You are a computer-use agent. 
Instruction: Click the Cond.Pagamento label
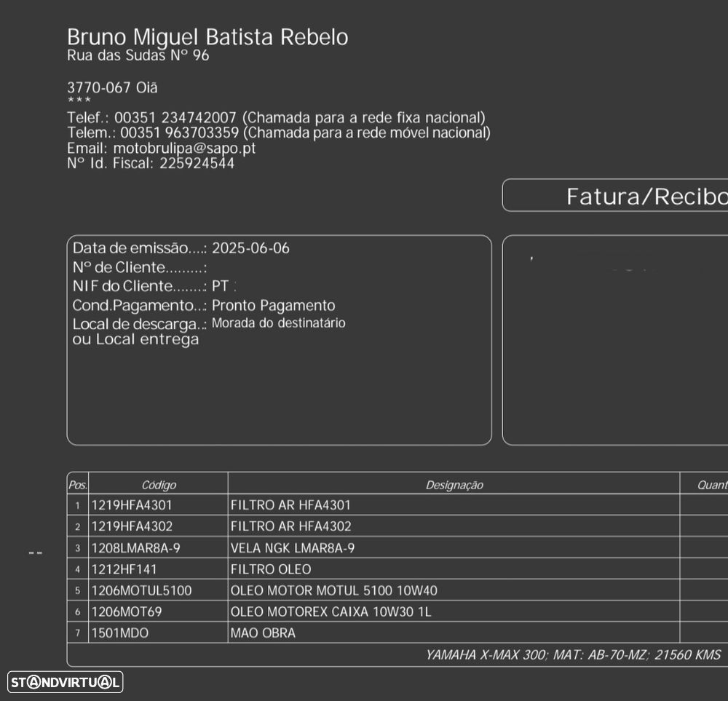pos(139,306)
